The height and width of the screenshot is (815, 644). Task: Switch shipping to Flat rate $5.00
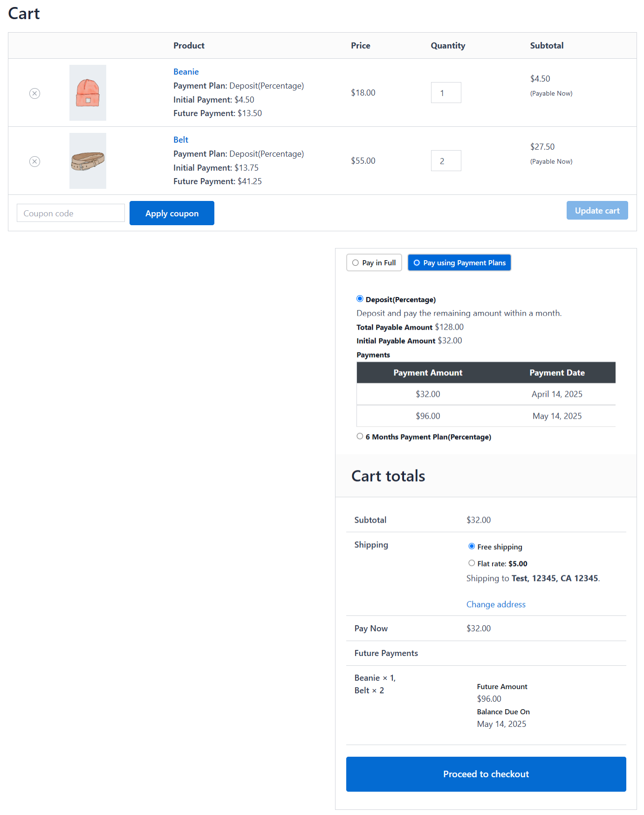472,563
